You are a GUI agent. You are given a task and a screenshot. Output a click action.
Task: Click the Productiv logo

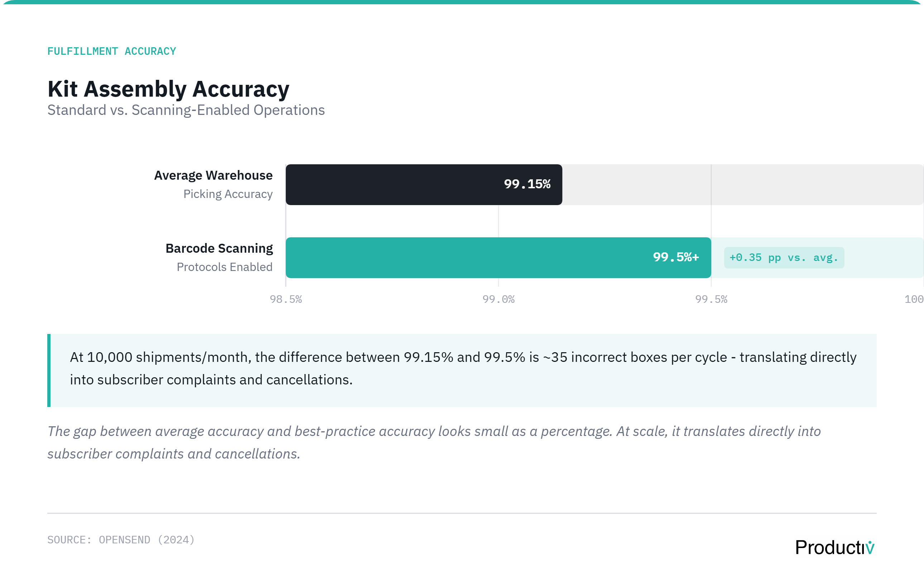coord(834,547)
